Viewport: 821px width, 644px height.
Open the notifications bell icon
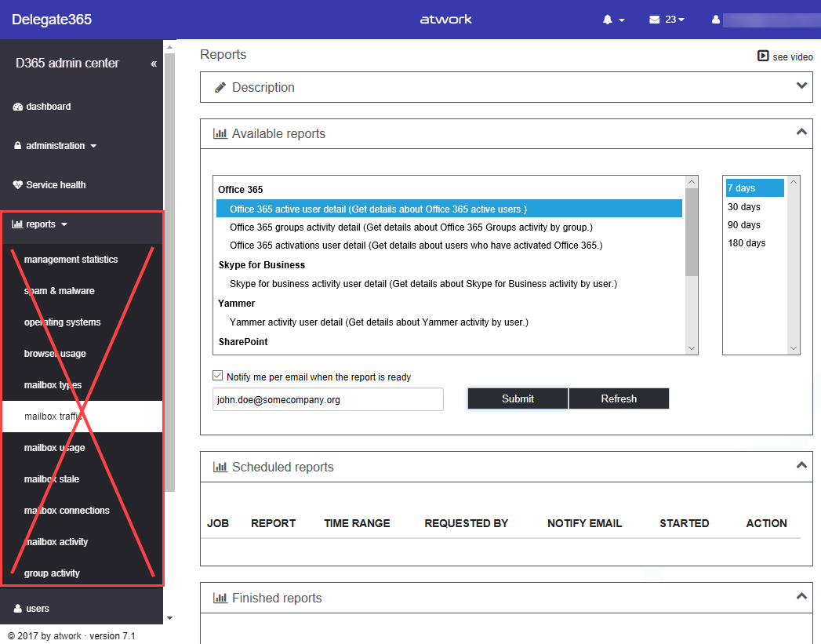pos(608,20)
